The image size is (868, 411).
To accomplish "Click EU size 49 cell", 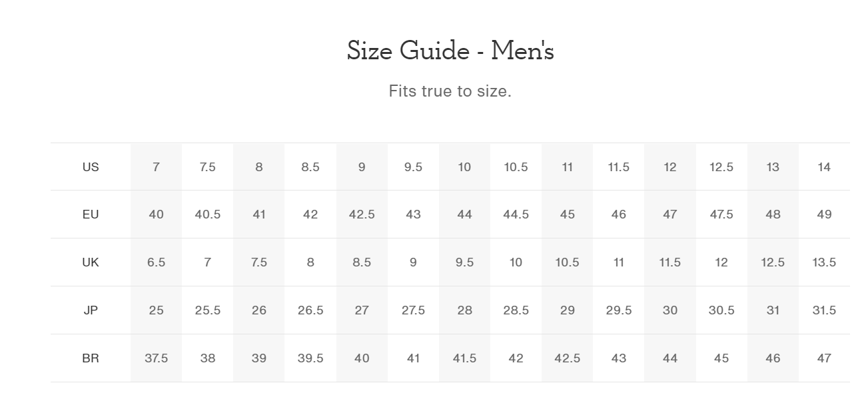I will [x=824, y=214].
